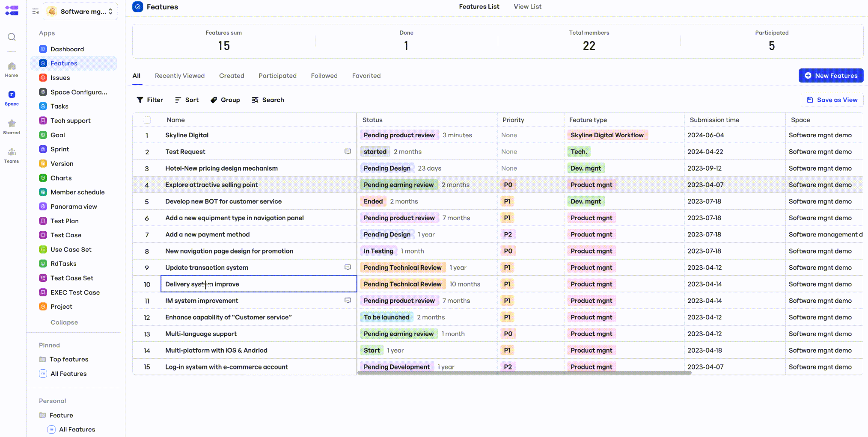Viewport: 868px width, 437px height.
Task: Switch to the Participated tab
Action: pyautogui.click(x=277, y=76)
